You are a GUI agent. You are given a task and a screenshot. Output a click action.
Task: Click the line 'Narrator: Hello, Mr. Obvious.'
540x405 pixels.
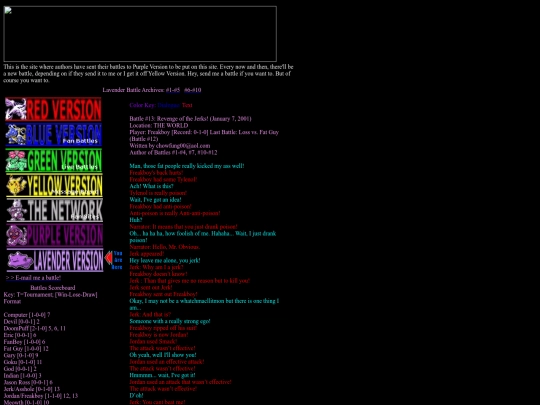[x=165, y=247]
